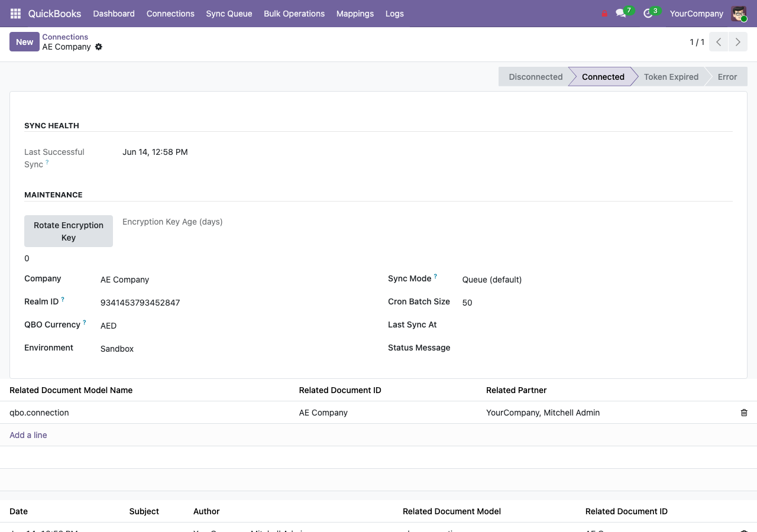Click Rotate Encryption Key button
The width and height of the screenshot is (757, 532).
pos(69,231)
